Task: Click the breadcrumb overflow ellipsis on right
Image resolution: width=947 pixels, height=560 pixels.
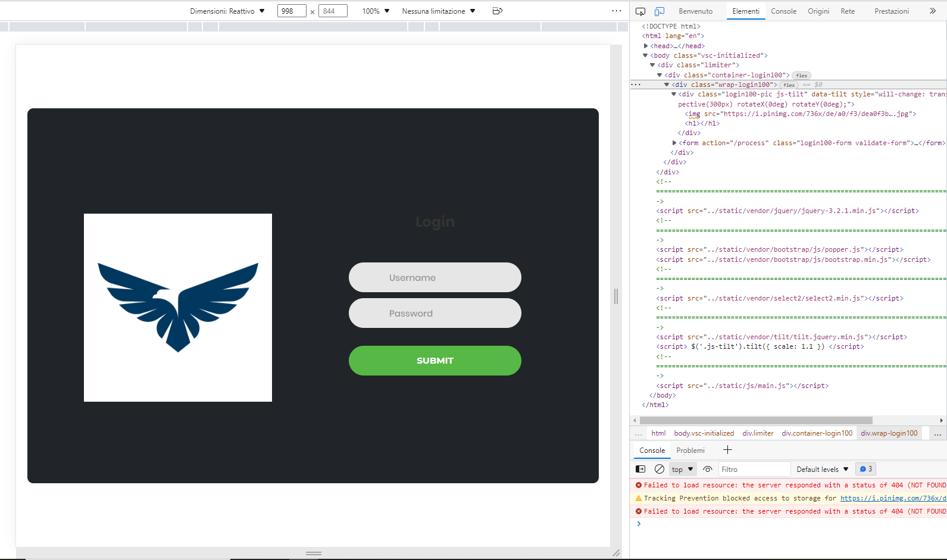Action: pos(937,434)
